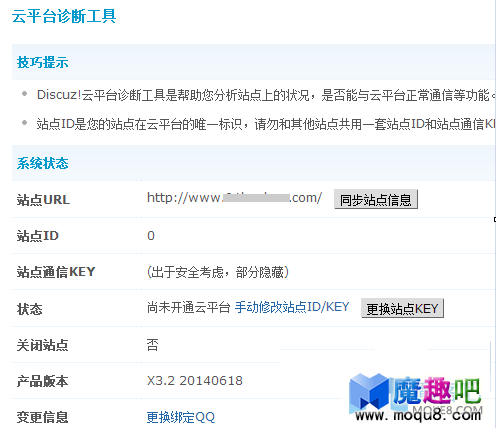Open the 手动修改站点ID/KEY link

pos(292,307)
